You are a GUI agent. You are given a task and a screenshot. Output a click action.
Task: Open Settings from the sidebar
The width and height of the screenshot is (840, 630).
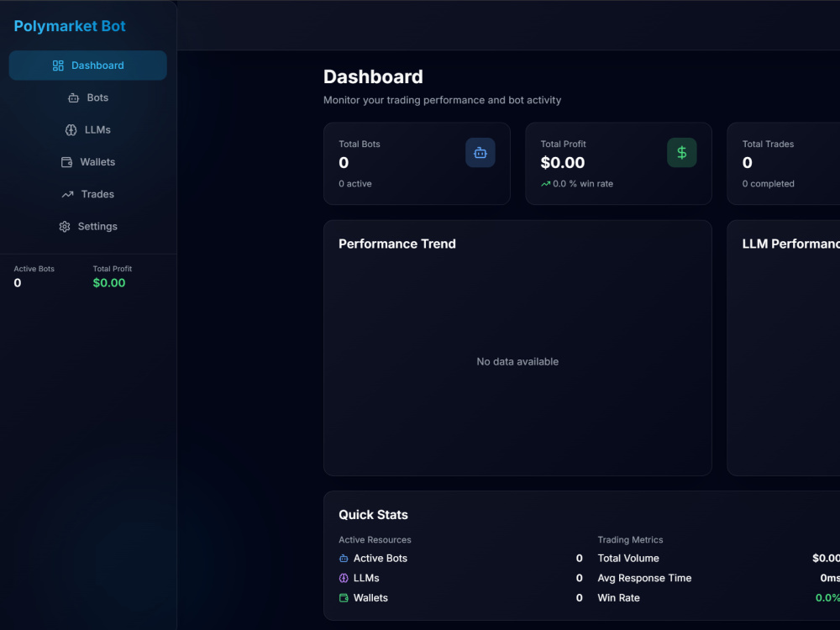point(88,227)
